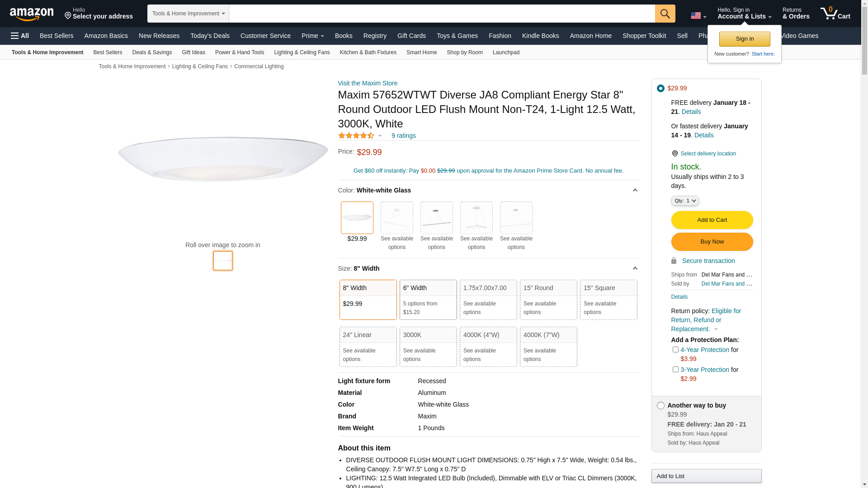Viewport: 868px width, 488px height.
Task: Open Today's Deals in navigation bar
Action: [x=210, y=36]
